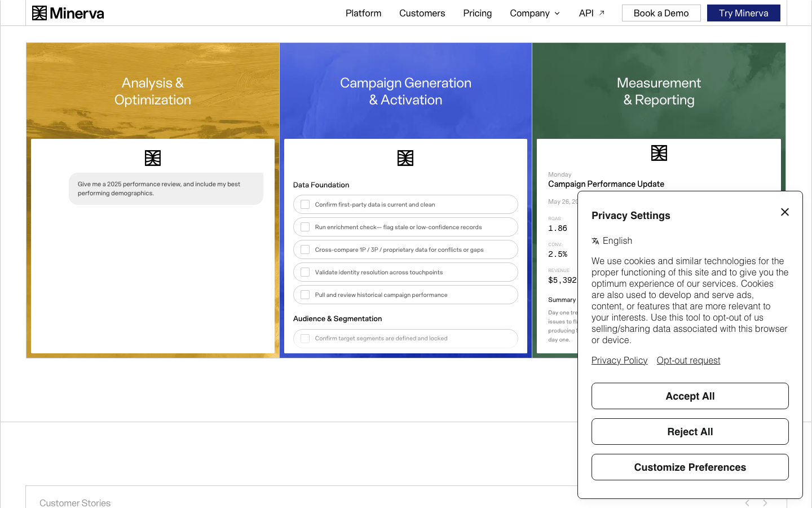Toggle 'Pull and review historical campaign performance'

305,295
